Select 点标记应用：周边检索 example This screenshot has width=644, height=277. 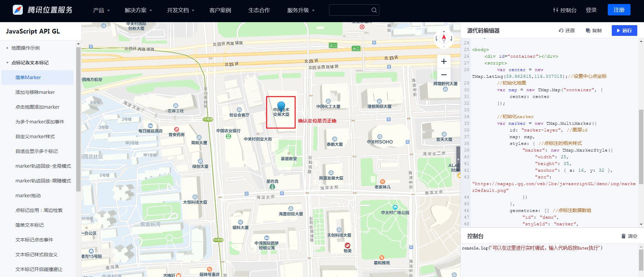point(37,210)
